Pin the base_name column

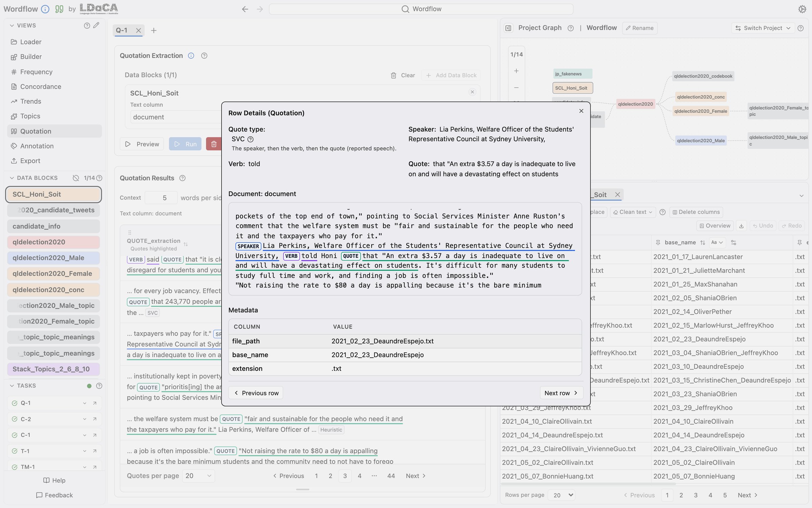click(658, 242)
